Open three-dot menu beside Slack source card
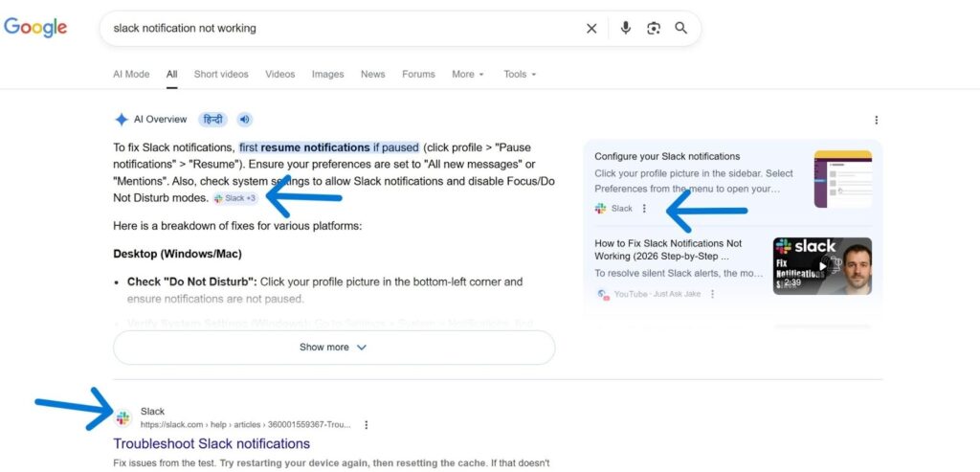The width and height of the screenshot is (980, 472). [x=644, y=209]
